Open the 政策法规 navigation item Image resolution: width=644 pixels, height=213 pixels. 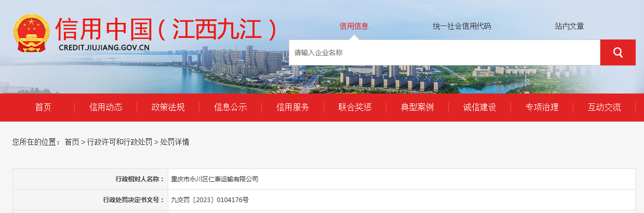[x=168, y=108]
